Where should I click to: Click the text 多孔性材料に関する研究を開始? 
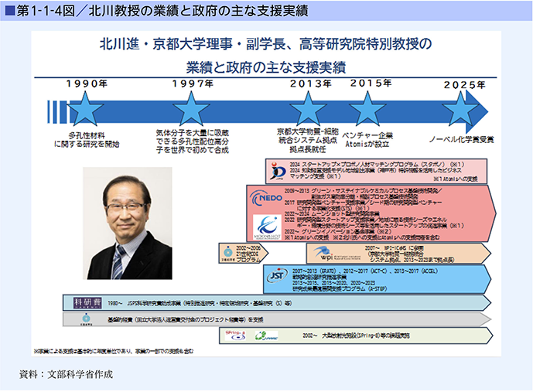(87, 140)
